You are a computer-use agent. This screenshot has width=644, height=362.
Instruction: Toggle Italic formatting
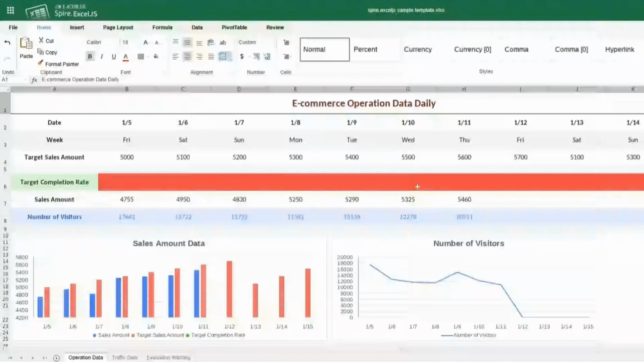[102, 56]
